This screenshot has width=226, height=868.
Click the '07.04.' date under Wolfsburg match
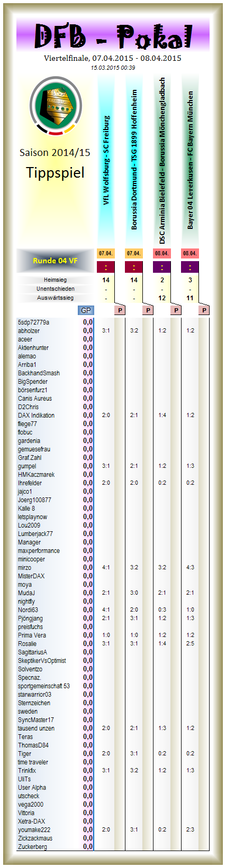coord(106,253)
